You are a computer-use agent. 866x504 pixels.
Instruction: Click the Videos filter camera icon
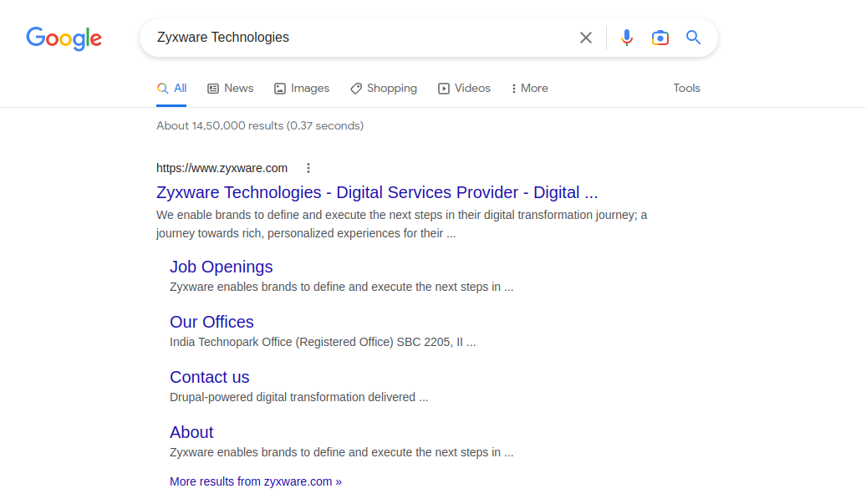click(x=442, y=88)
